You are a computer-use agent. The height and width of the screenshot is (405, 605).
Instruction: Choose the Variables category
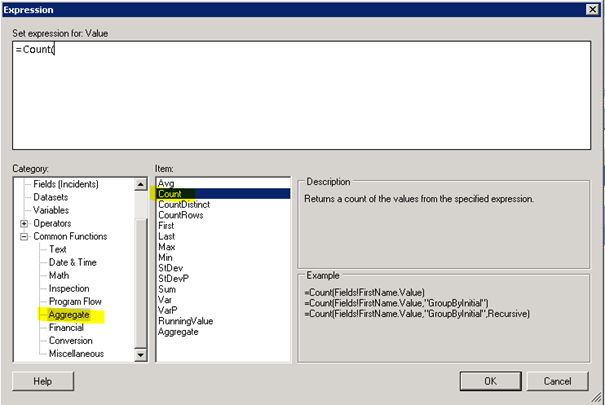[x=51, y=210]
